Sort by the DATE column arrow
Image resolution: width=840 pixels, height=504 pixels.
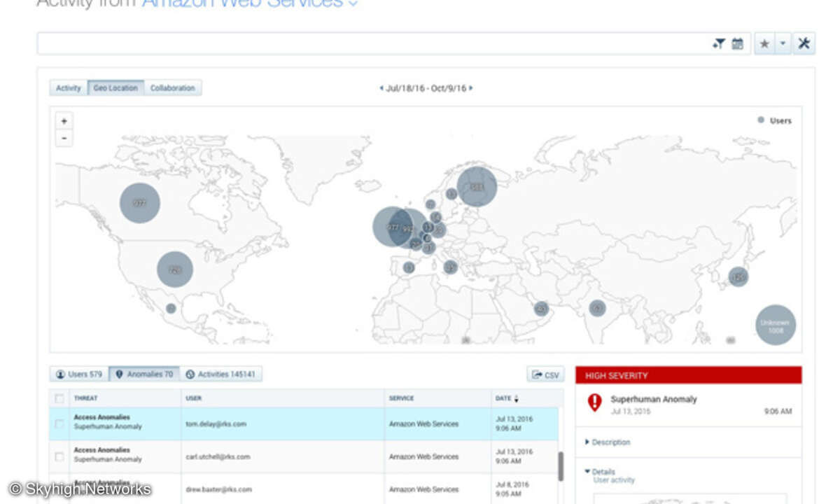[517, 399]
